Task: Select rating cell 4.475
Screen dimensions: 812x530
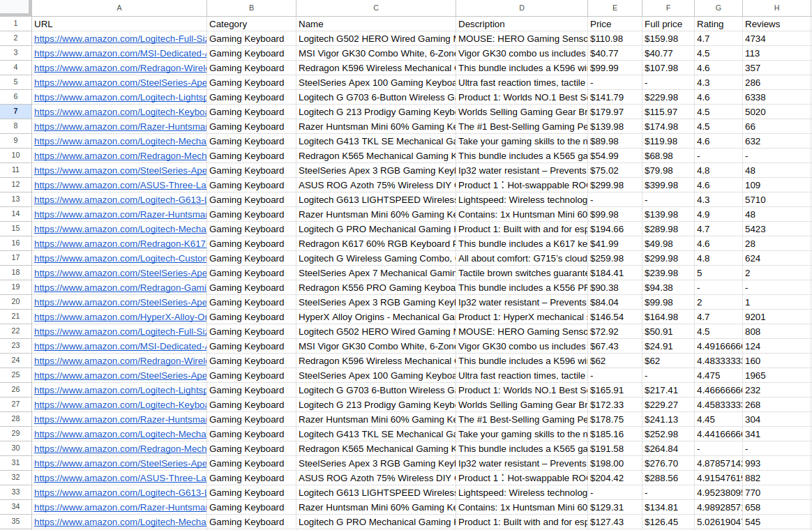Action: (x=719, y=375)
